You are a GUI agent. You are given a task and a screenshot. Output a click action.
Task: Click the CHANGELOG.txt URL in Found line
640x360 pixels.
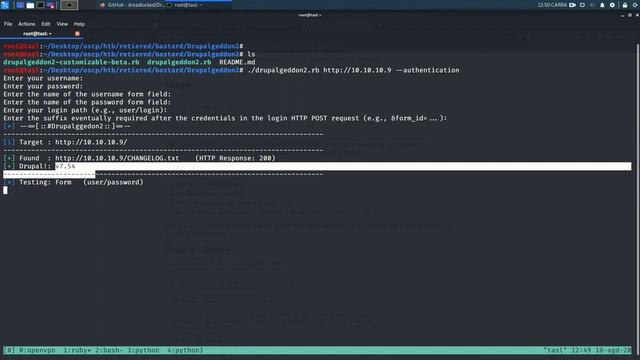point(117,158)
